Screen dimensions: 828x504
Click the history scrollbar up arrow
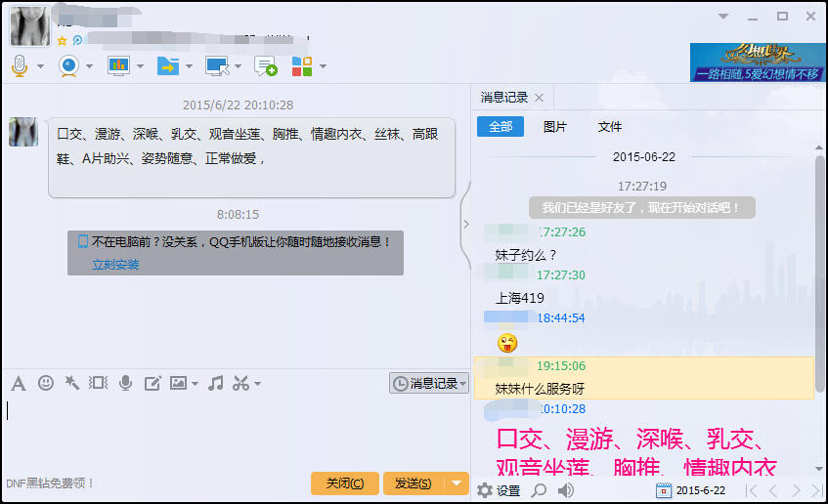(x=819, y=147)
